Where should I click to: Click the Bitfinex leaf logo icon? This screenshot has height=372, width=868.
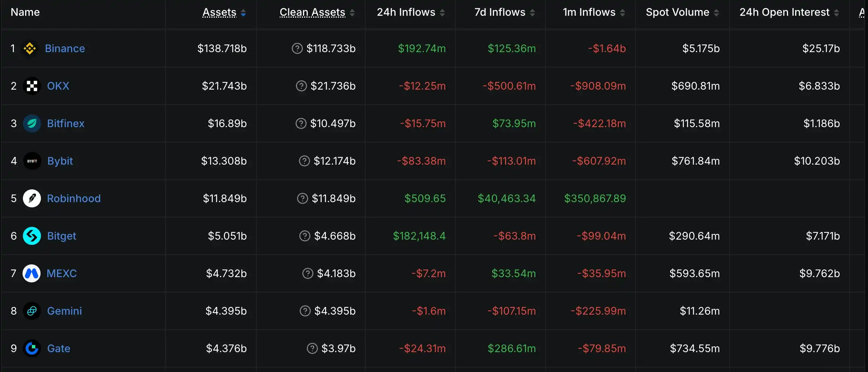click(32, 123)
